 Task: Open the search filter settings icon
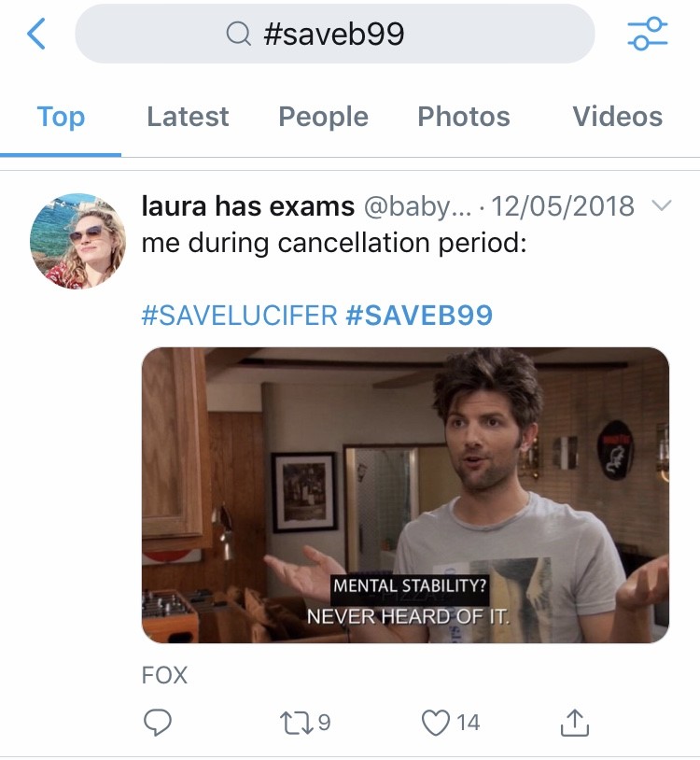tap(647, 35)
